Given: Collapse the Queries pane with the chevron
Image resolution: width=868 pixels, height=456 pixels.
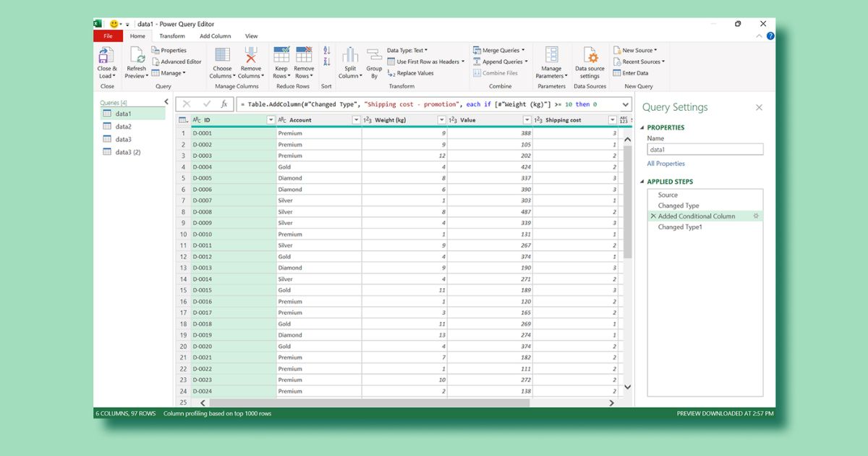Looking at the screenshot, I should click(166, 103).
